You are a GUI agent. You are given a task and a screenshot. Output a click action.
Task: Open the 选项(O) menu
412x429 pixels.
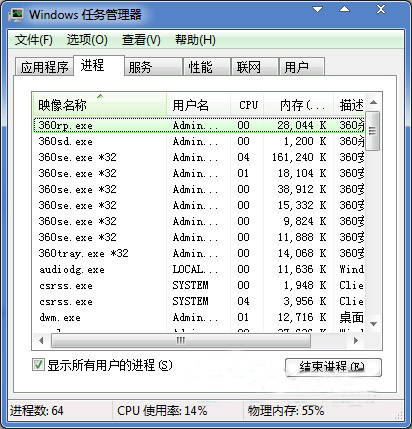click(x=87, y=40)
